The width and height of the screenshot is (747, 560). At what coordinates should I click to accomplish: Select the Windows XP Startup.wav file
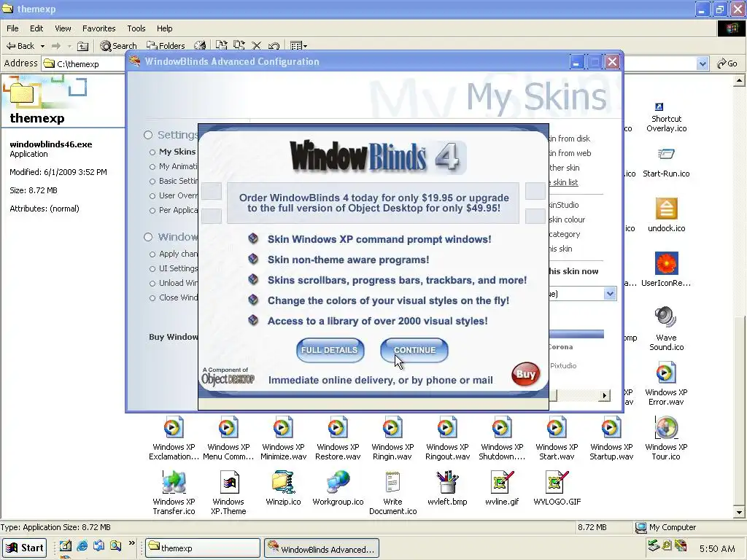tap(611, 438)
